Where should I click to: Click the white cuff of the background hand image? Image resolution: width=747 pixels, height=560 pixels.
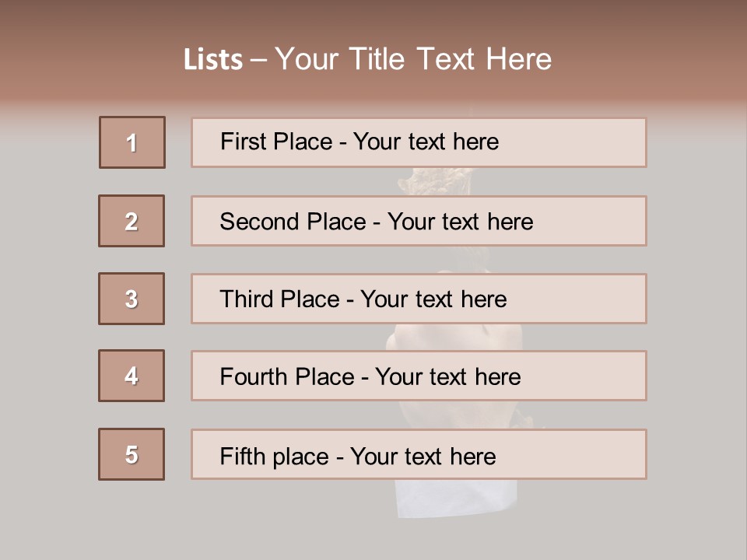436,496
